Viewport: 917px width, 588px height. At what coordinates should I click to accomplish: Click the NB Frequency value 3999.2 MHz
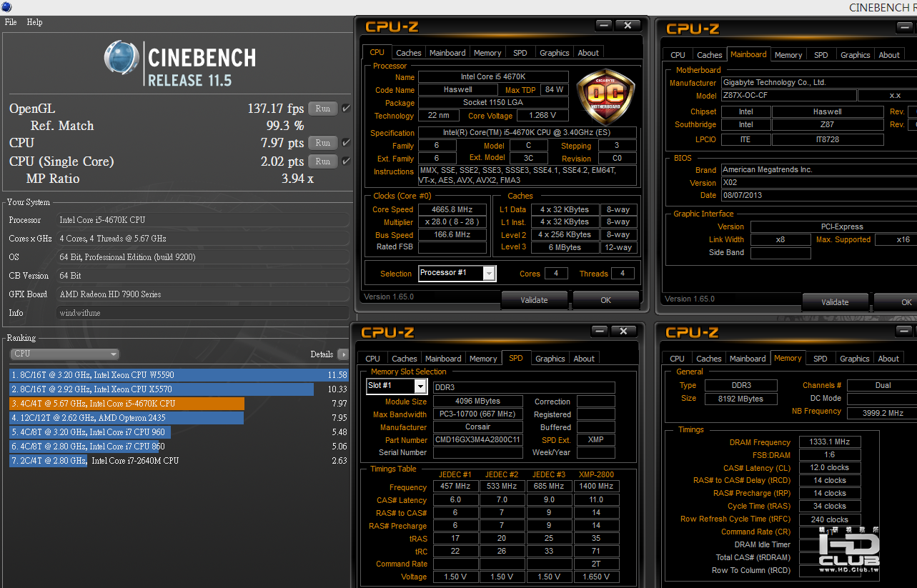click(x=882, y=412)
